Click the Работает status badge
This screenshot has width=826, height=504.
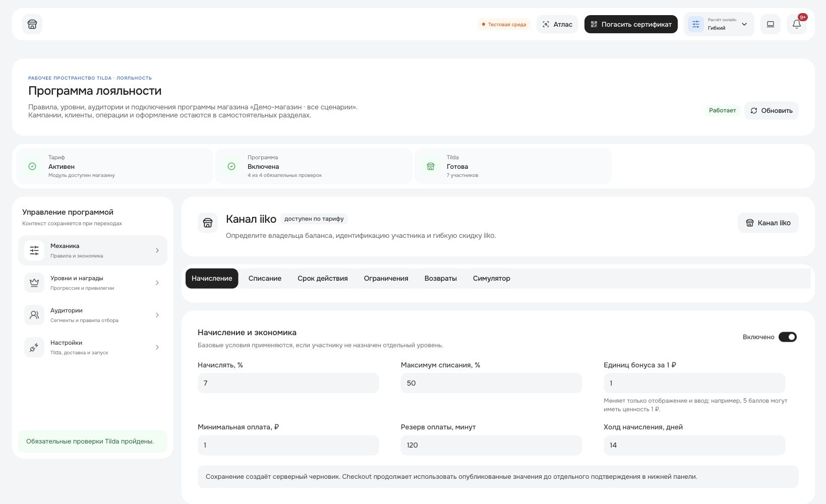[722, 110]
